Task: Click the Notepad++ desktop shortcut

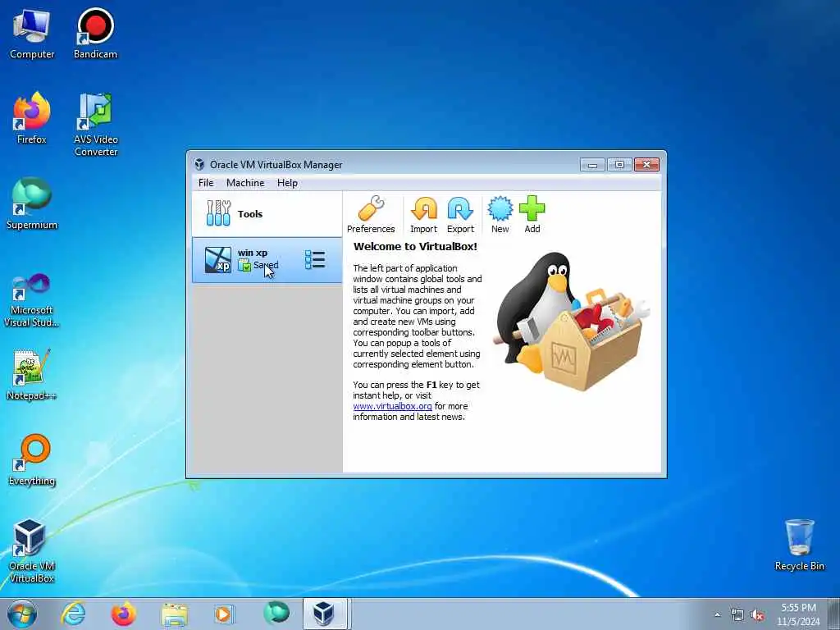Action: 32,375
